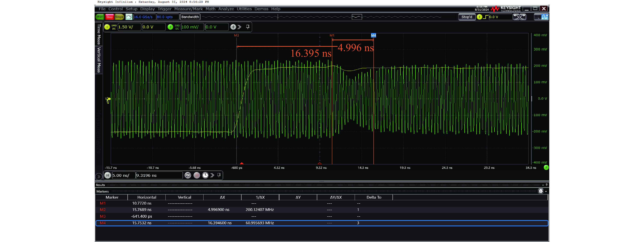This screenshot has width=644, height=242.
Task: Click the add channel plus icon
Action: (233, 27)
